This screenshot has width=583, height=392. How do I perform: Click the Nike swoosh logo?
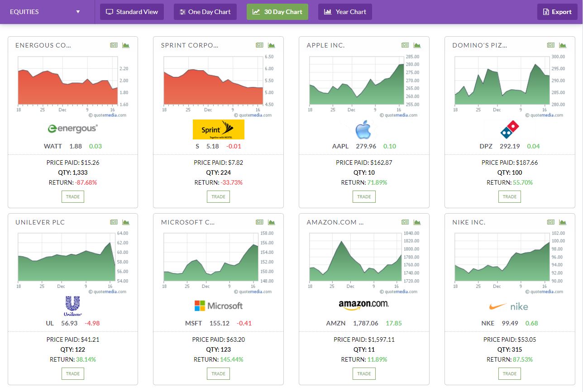tap(509, 306)
